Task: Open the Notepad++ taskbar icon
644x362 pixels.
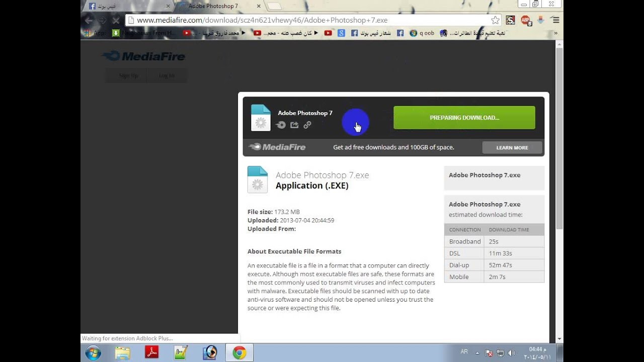Action: (181, 353)
